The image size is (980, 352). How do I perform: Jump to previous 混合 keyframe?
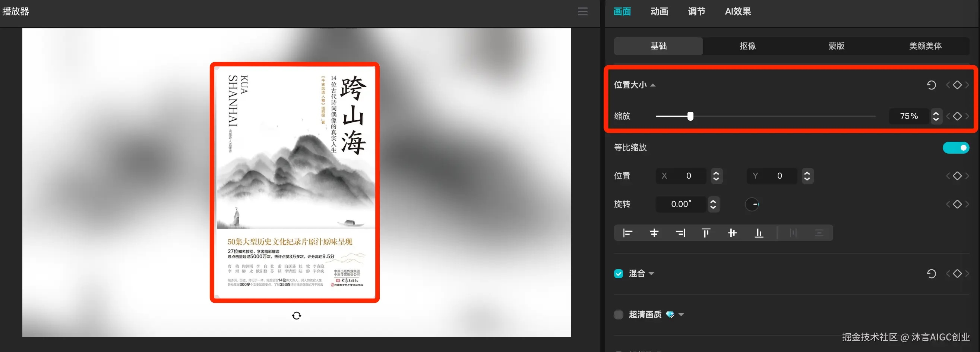(948, 274)
